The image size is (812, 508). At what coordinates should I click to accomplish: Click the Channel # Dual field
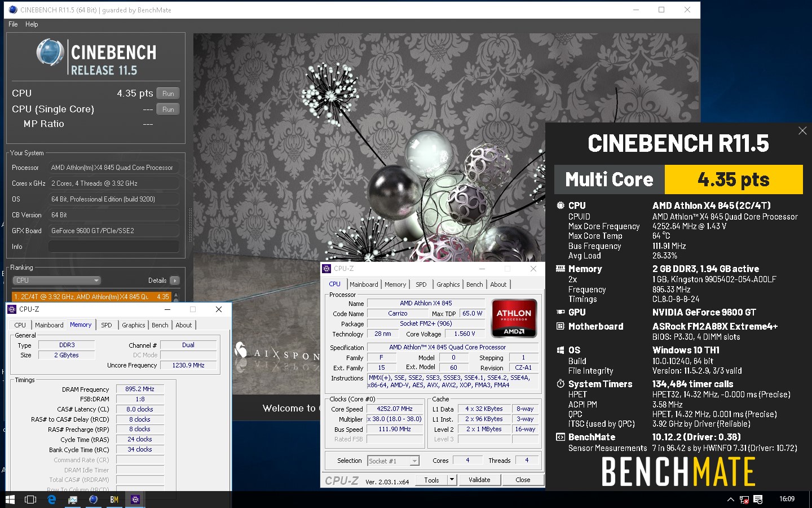[188, 345]
